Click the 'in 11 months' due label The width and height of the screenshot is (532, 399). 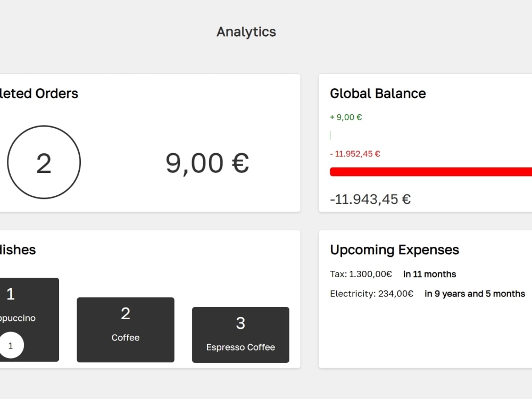pos(429,274)
